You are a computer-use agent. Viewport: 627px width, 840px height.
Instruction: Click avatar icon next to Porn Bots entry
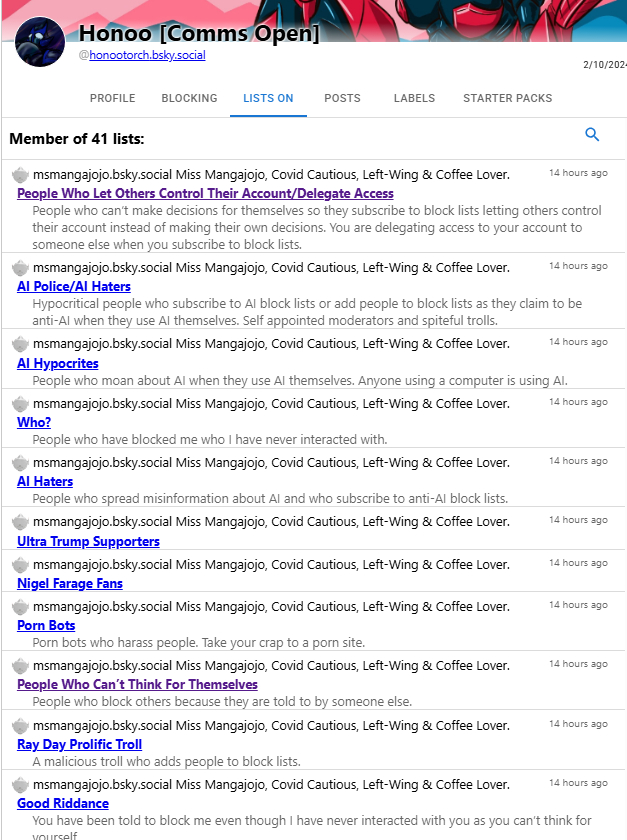pyautogui.click(x=20, y=607)
